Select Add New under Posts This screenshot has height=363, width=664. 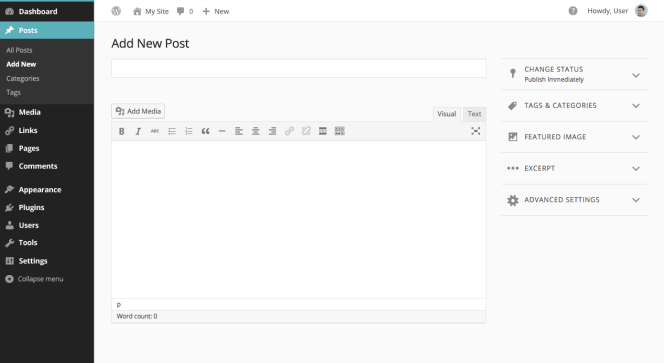(21, 64)
